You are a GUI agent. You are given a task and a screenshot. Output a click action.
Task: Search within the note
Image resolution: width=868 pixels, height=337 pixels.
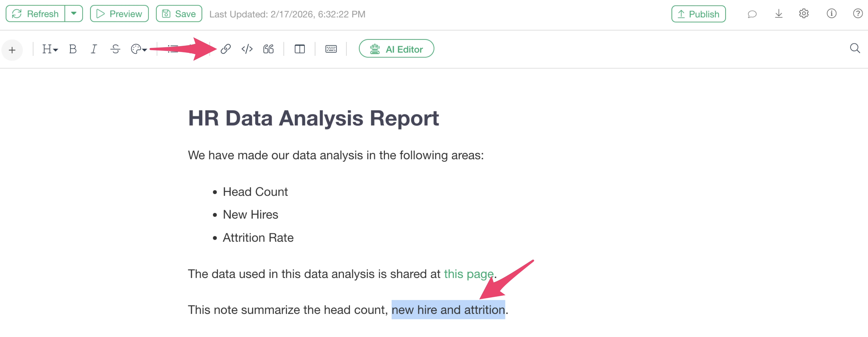855,49
